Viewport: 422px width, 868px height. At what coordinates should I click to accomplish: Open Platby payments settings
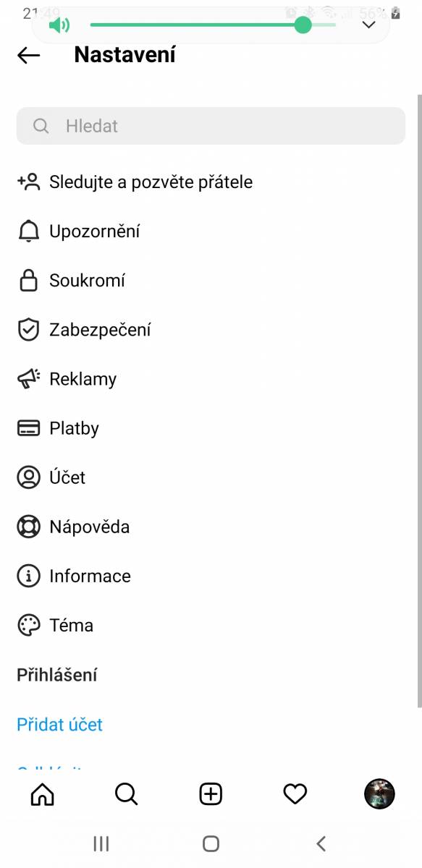point(211,428)
